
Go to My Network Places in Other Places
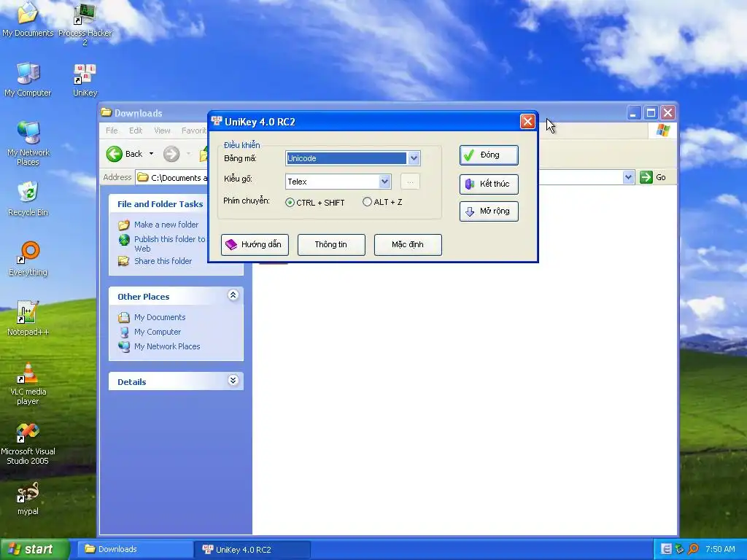coord(167,346)
